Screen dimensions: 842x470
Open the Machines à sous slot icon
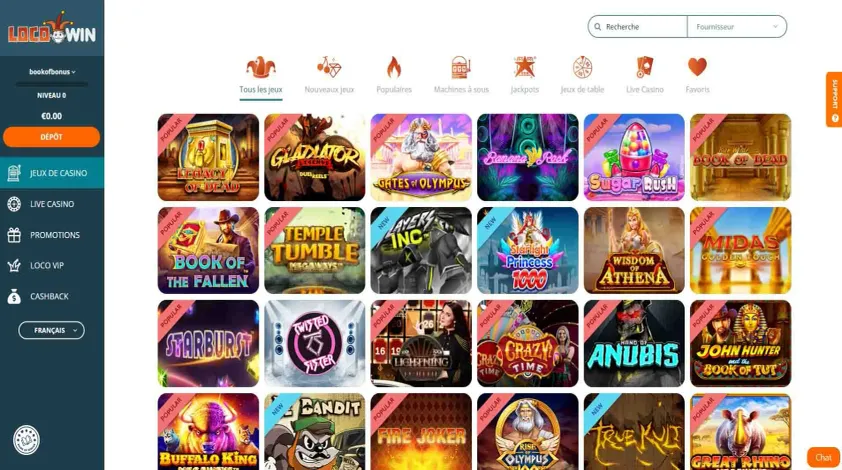(461, 67)
